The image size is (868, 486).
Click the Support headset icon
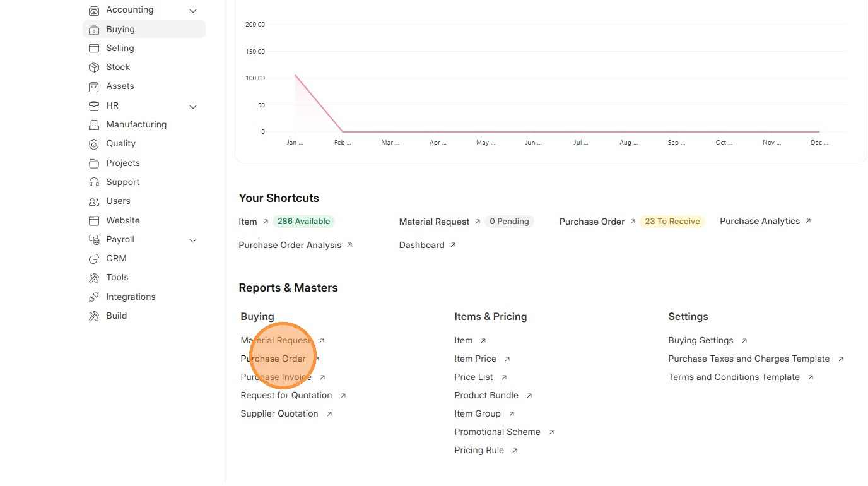[94, 182]
